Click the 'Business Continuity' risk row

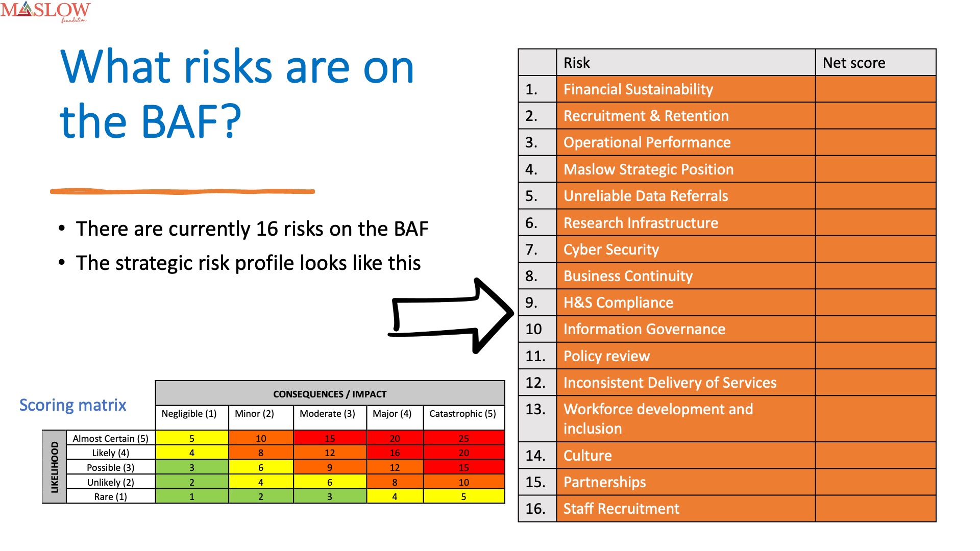point(727,276)
